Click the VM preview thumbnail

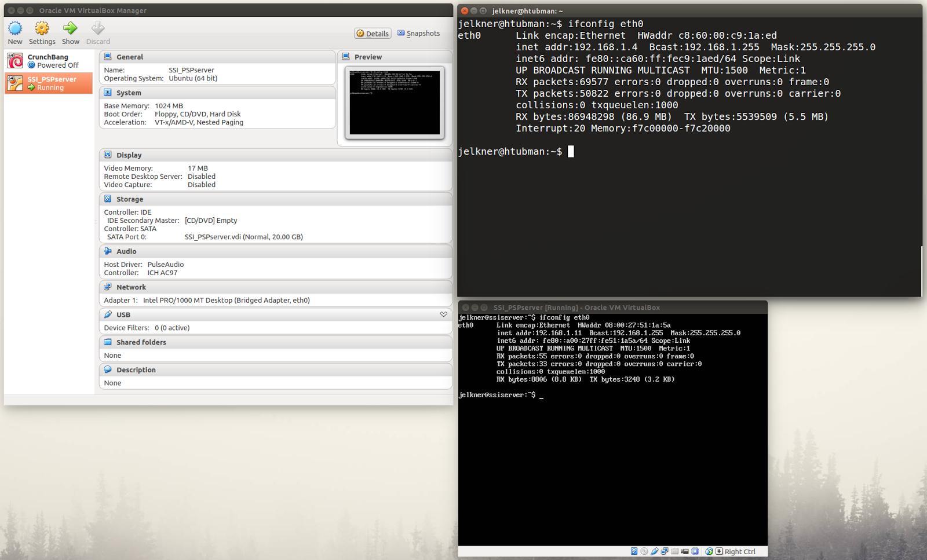(x=395, y=103)
